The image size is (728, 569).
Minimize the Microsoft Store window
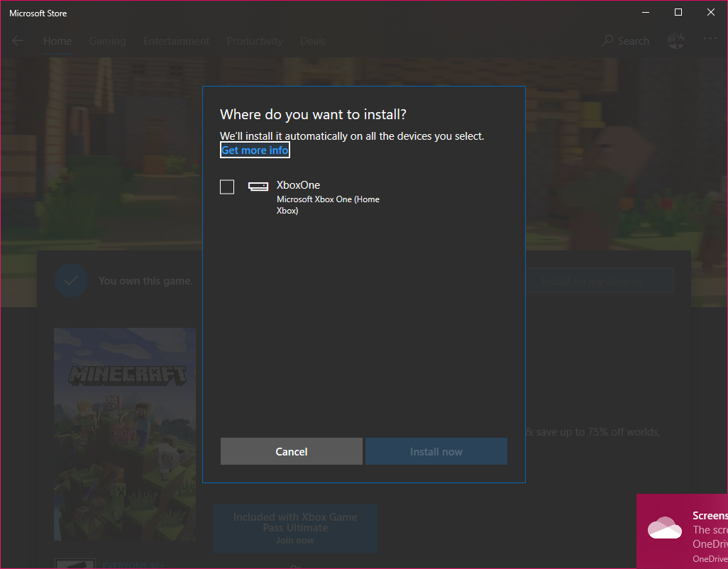click(646, 13)
